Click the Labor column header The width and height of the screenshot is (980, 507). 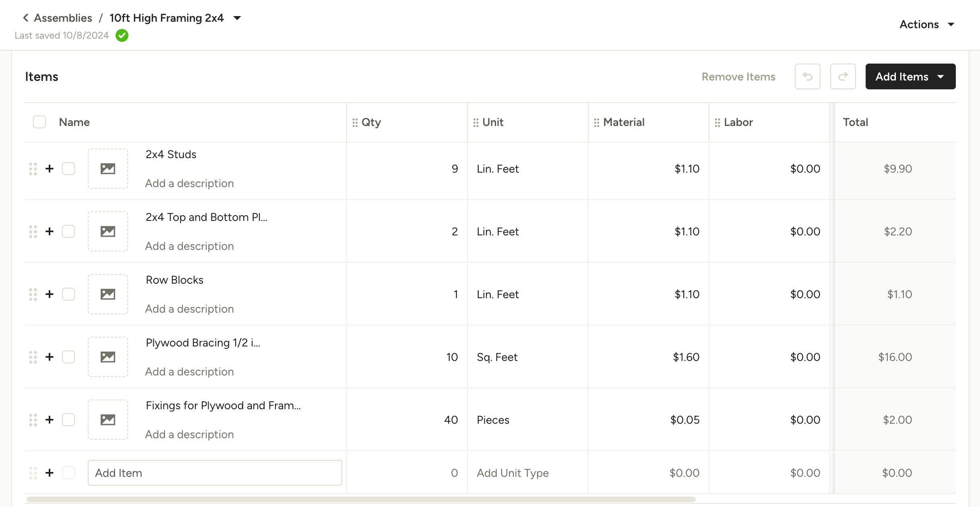click(738, 122)
